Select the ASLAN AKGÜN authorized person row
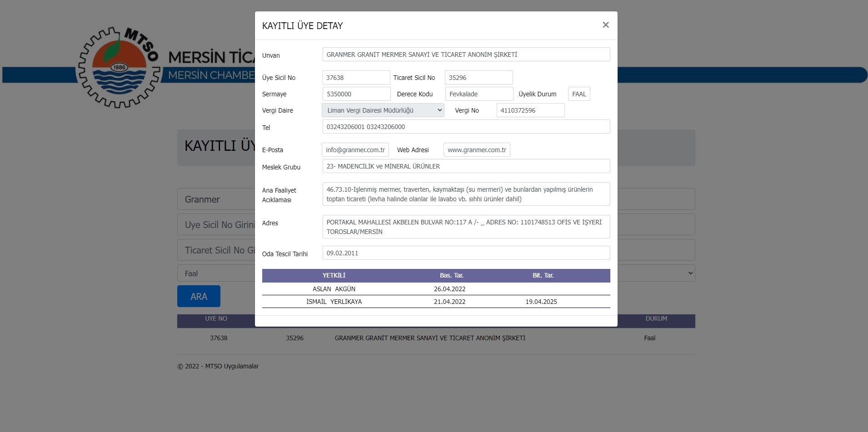Image resolution: width=868 pixels, height=432 pixels. pyautogui.click(x=334, y=289)
